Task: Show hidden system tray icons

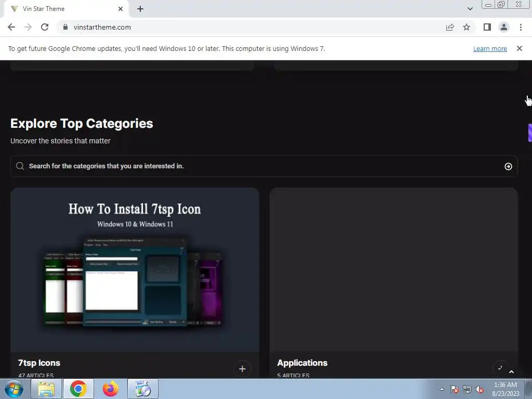Action: [x=442, y=389]
